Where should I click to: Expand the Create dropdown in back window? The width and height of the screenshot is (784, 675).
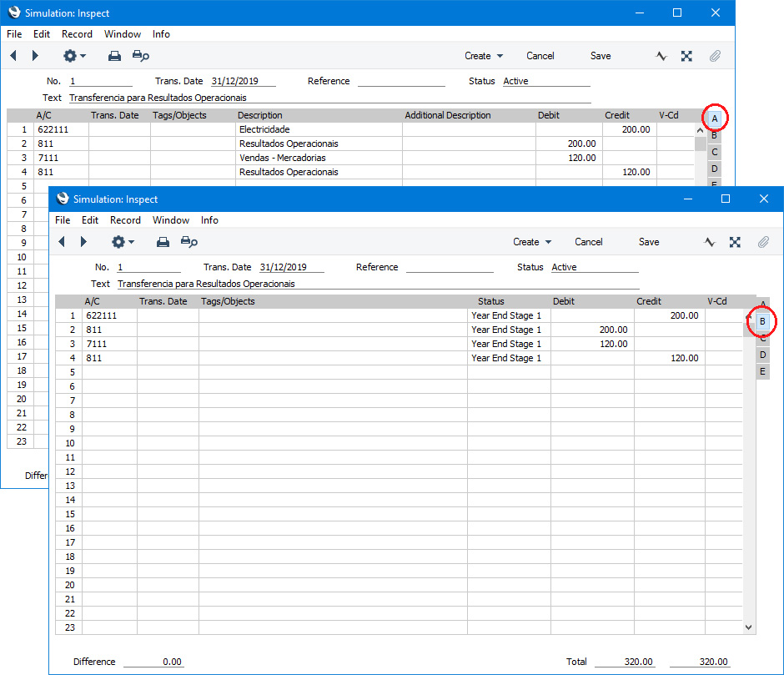(x=483, y=56)
